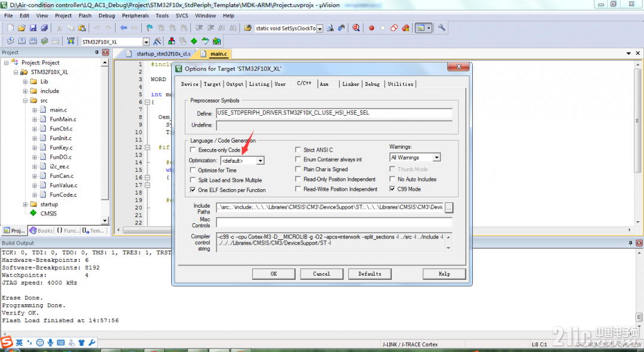Navigate backwards with the blue arrow icon
This screenshot has height=352, width=644.
(x=123, y=28)
